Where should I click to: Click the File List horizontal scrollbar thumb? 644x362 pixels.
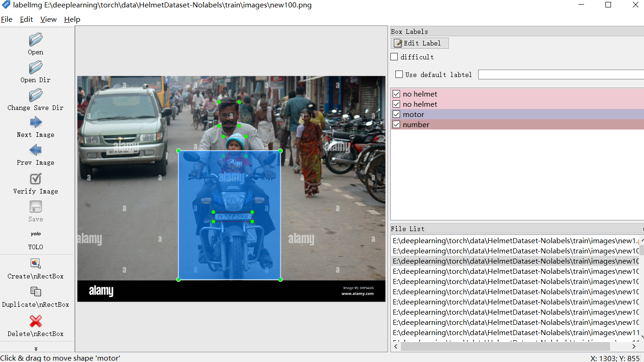(x=505, y=347)
